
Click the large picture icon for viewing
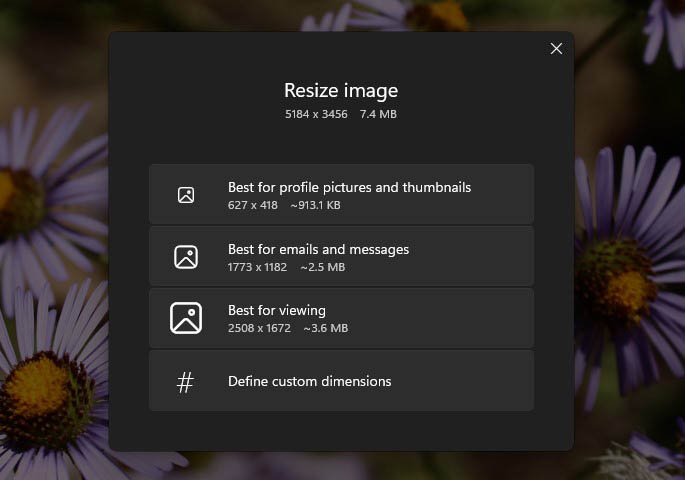click(x=186, y=318)
